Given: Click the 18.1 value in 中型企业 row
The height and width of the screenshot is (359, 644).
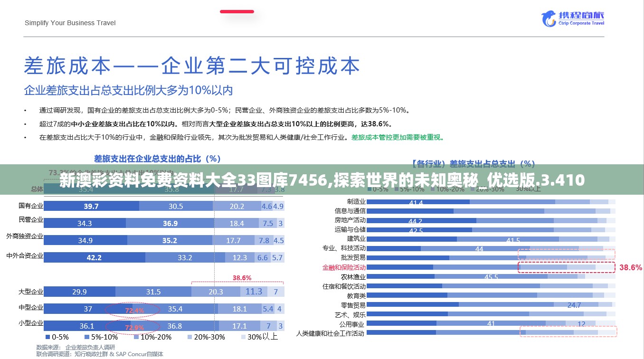Looking at the screenshot, I should 239,309.
